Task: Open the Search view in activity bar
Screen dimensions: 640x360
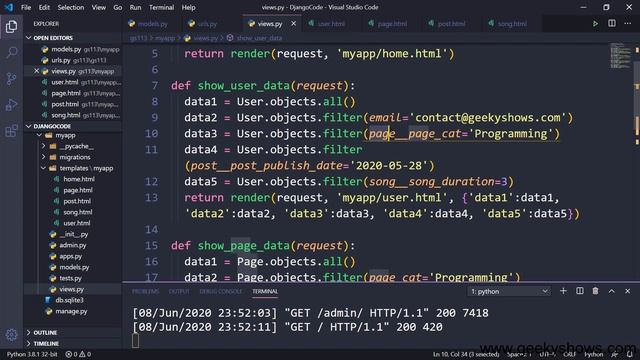Action: pyautogui.click(x=11, y=52)
